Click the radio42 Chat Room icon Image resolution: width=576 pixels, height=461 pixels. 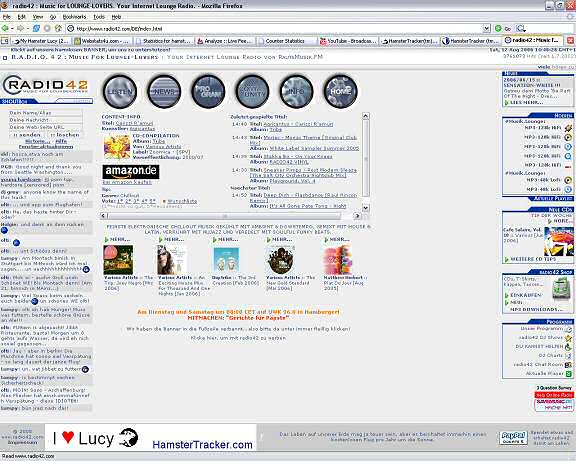coord(568,365)
